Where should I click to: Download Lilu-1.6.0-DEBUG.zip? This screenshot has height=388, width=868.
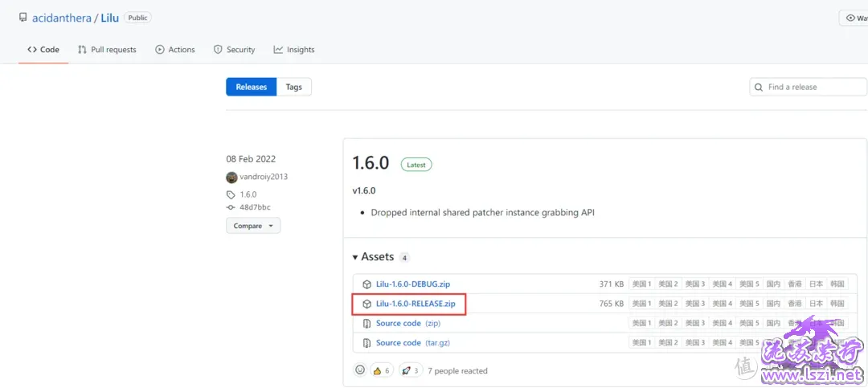pos(413,284)
